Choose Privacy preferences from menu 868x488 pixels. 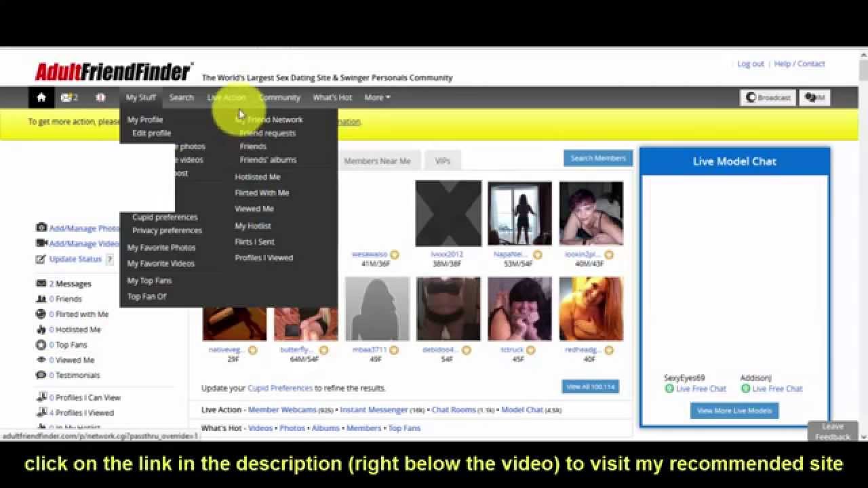[x=167, y=230]
